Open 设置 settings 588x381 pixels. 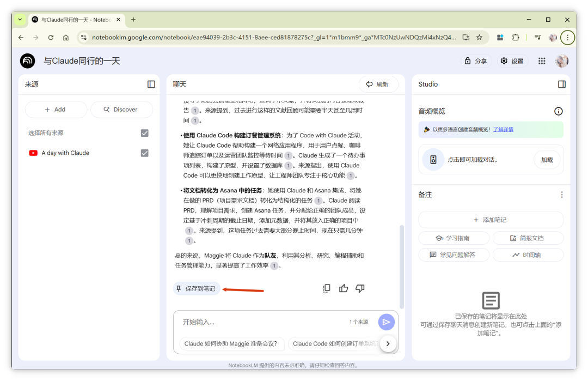[x=512, y=61]
